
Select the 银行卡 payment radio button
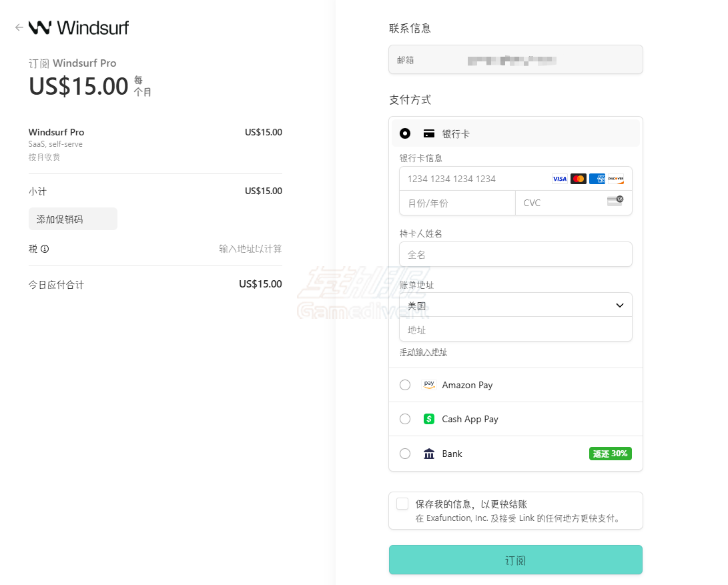tap(405, 133)
